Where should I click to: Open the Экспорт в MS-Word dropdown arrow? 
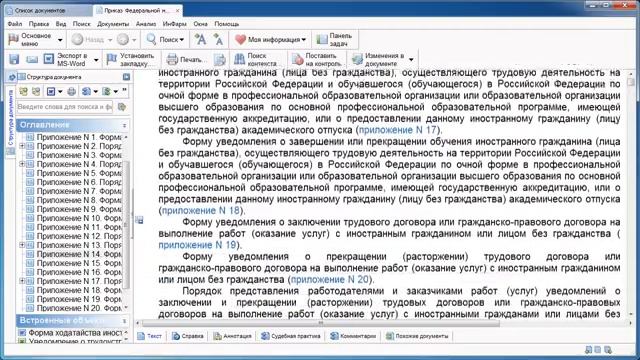pos(96,60)
